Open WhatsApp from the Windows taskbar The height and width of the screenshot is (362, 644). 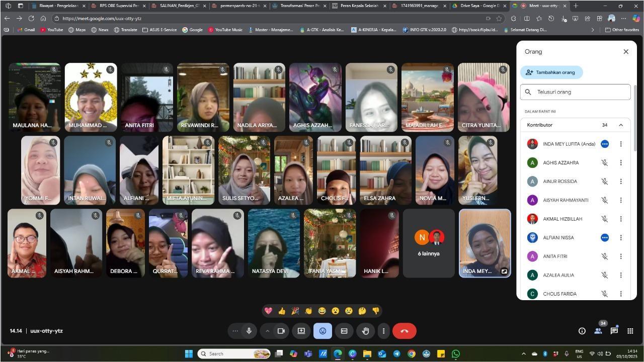point(456,354)
